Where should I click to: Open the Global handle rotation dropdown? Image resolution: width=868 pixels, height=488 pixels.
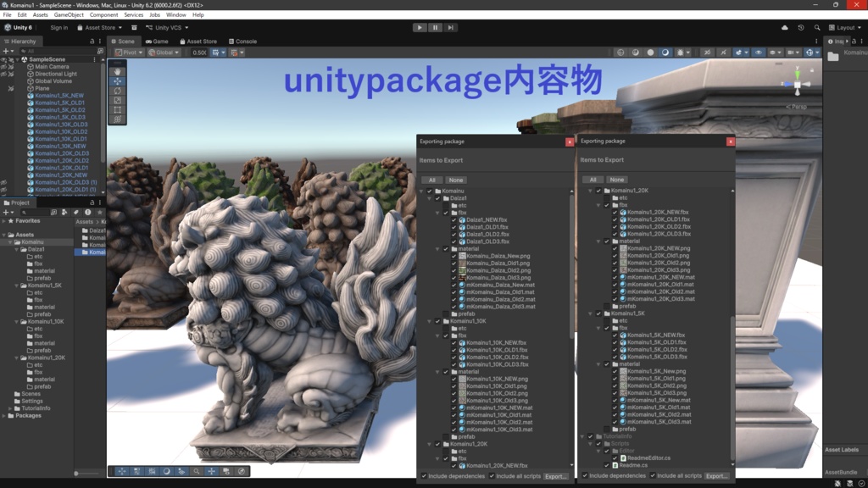tap(164, 53)
